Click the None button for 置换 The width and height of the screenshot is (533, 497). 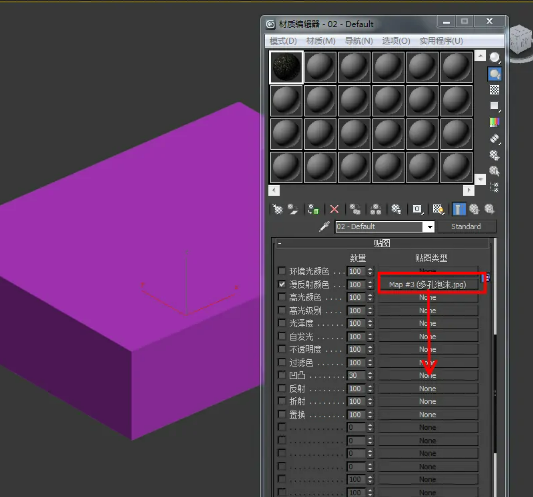point(428,414)
